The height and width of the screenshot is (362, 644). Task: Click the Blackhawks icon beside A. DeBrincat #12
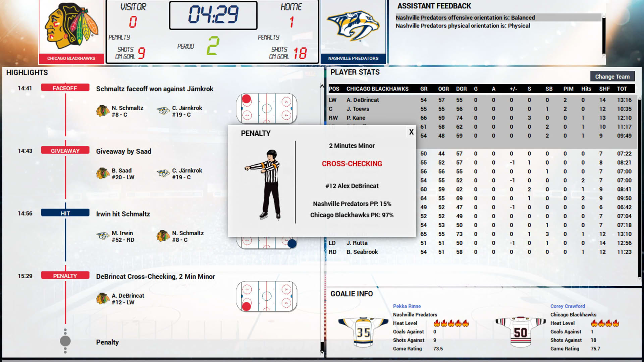pyautogui.click(x=103, y=298)
